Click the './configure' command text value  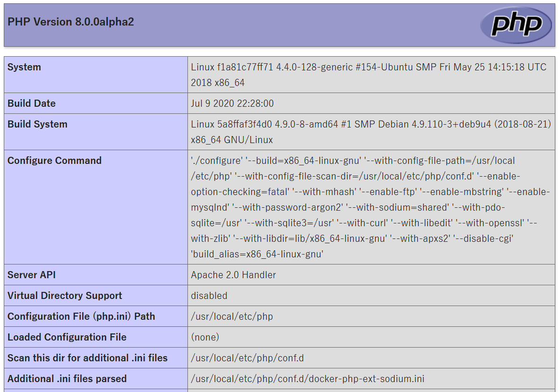pos(370,207)
